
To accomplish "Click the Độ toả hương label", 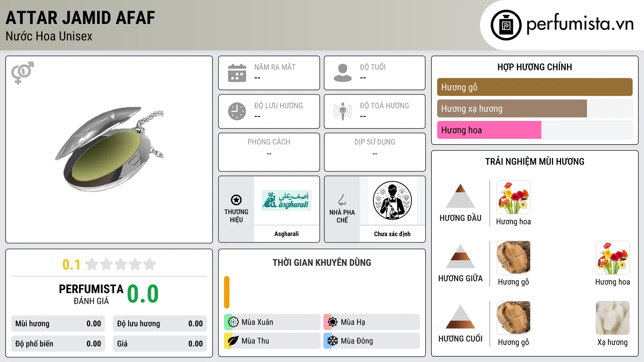I will point(384,106).
